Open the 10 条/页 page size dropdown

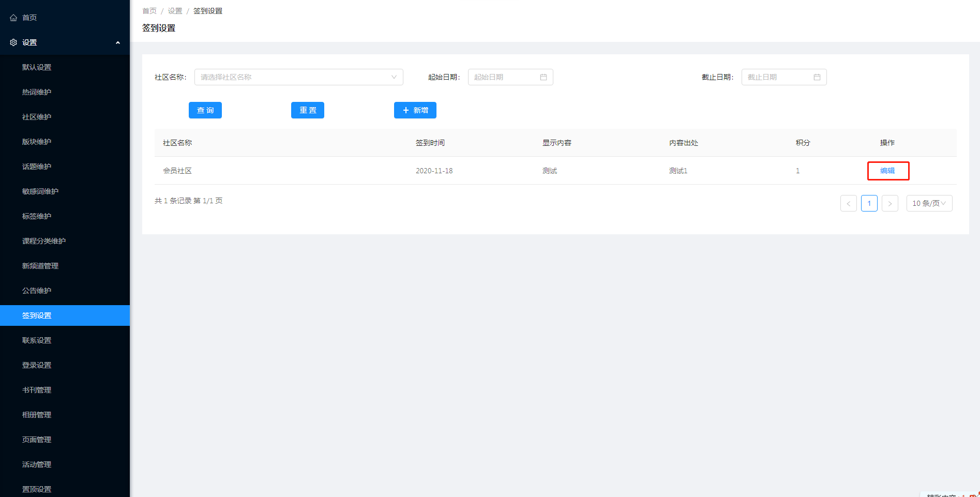[929, 203]
